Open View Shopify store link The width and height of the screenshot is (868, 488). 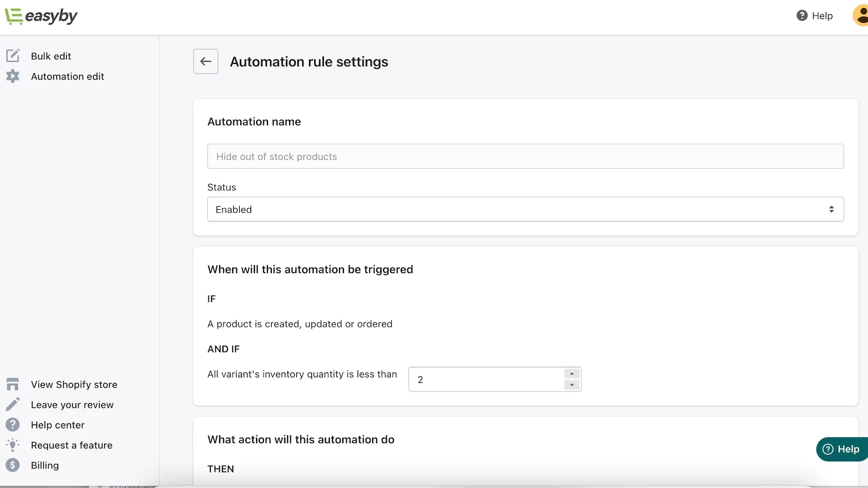click(74, 384)
